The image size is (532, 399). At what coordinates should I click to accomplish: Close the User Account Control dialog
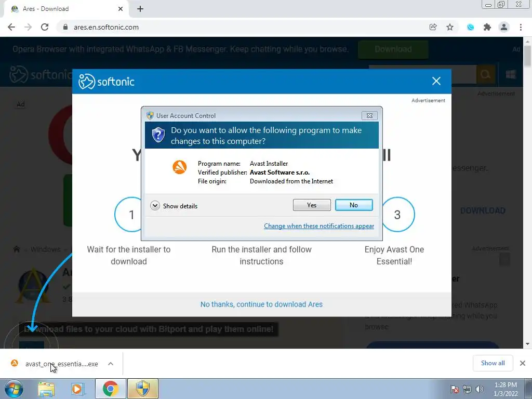coord(369,116)
